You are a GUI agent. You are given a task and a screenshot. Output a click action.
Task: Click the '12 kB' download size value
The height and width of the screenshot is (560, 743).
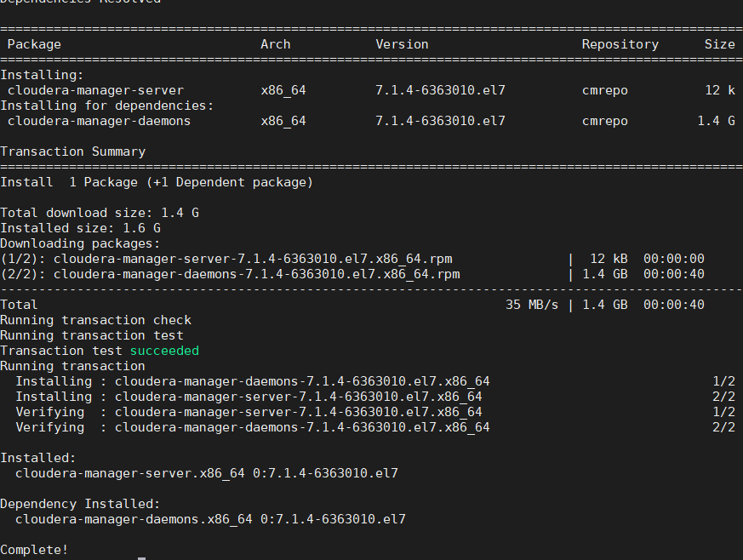609,260
